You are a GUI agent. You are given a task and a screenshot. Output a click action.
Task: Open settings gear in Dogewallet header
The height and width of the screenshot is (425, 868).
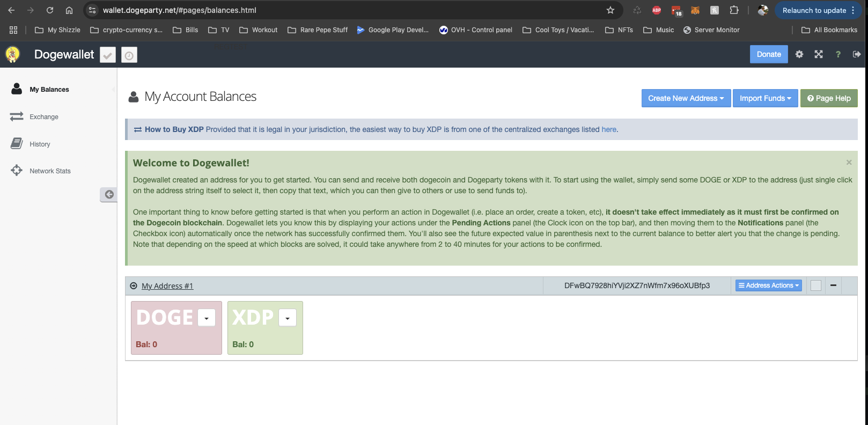pos(799,54)
